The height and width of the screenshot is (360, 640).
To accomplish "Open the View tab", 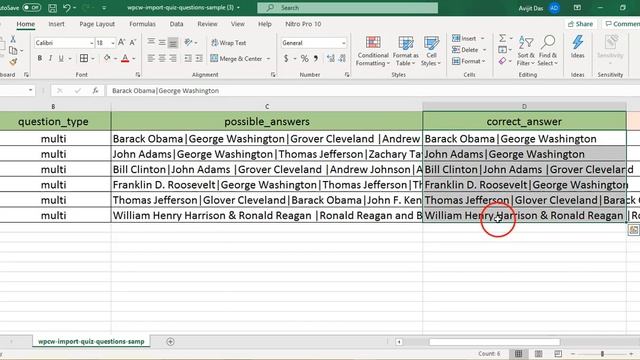I will pos(238,24).
